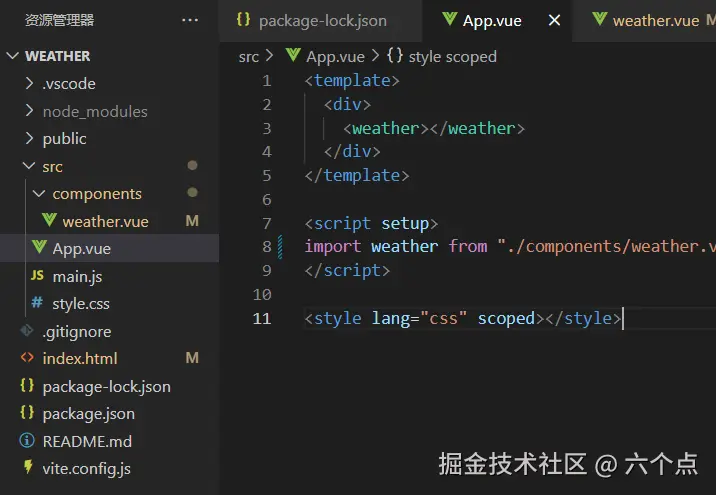Click the closing script tag on line 9
The image size is (716, 495).
(347, 271)
